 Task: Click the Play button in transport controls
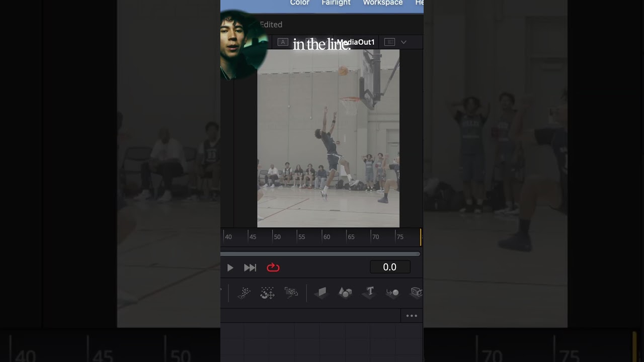[230, 268]
